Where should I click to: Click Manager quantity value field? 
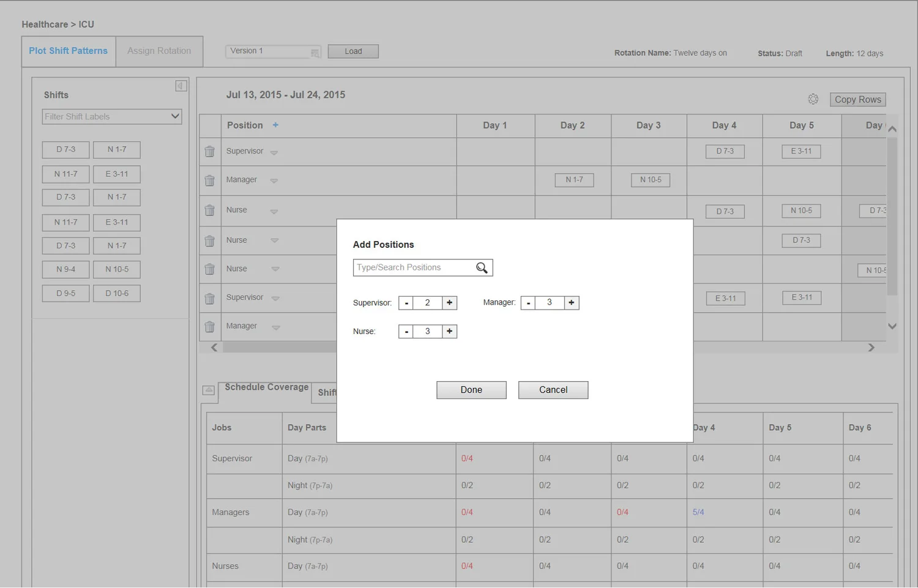(550, 303)
